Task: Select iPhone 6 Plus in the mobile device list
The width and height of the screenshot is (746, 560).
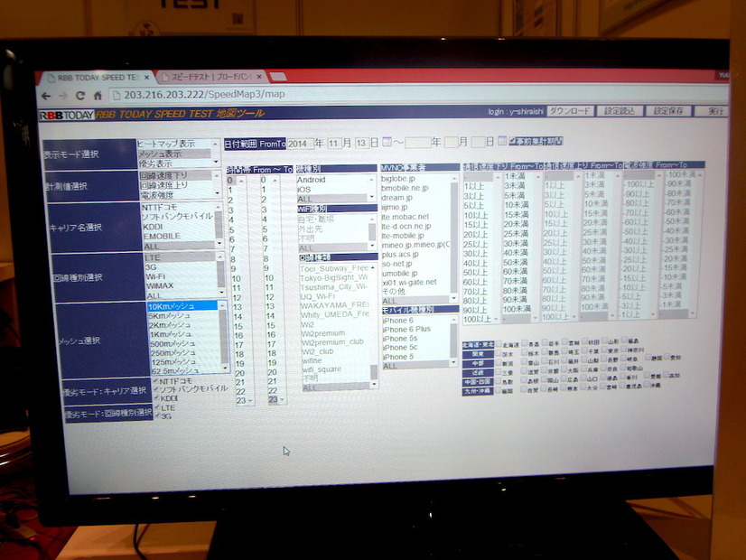Action: tap(406, 329)
